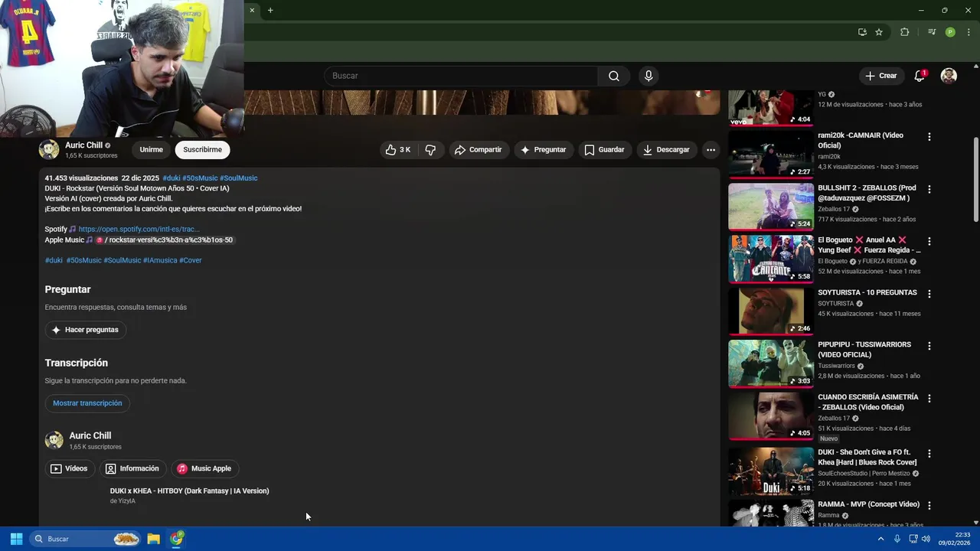Screen dimensions: 980x551
Task: Play El Bogueto Cantante thumbnail
Action: (771, 259)
